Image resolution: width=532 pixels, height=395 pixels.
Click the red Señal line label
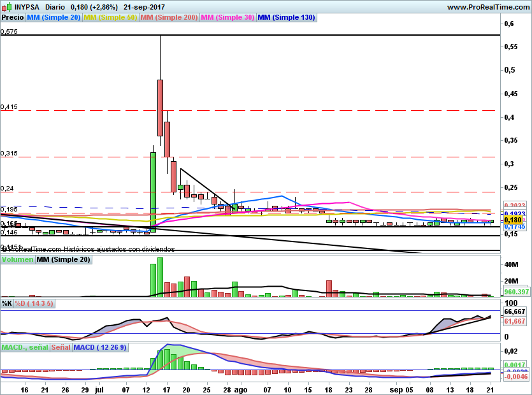61,347
